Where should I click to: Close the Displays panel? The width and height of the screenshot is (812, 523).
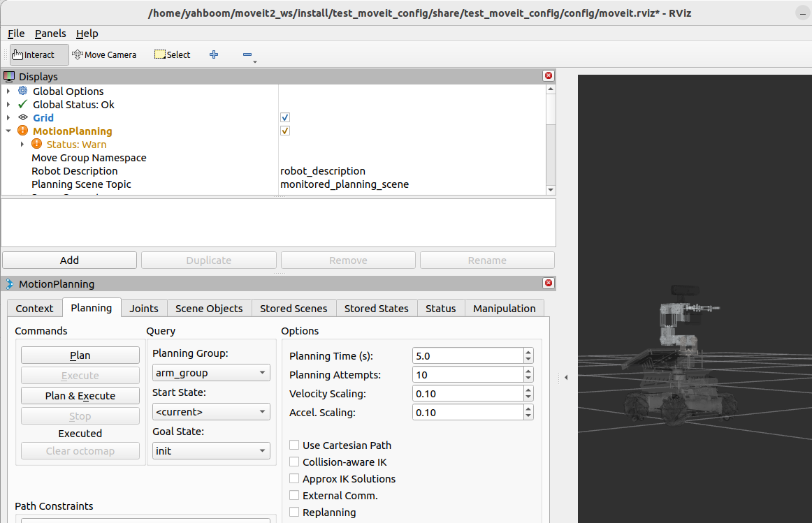549,75
